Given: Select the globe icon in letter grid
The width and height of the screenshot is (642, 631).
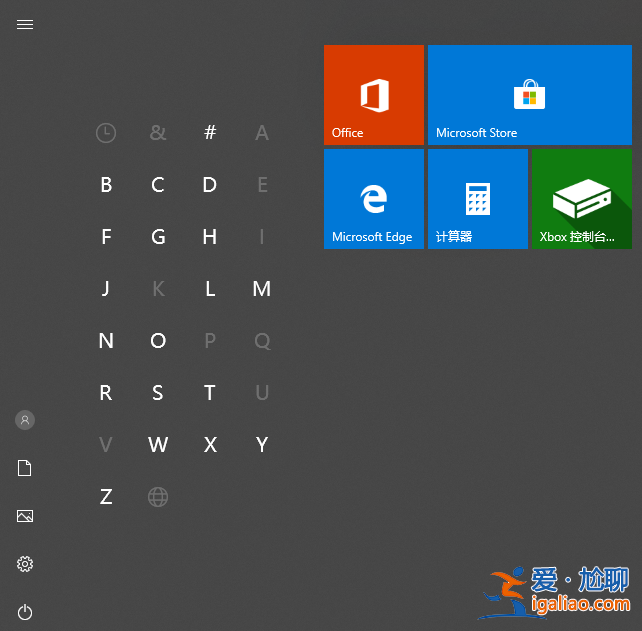Looking at the screenshot, I should coord(158,497).
